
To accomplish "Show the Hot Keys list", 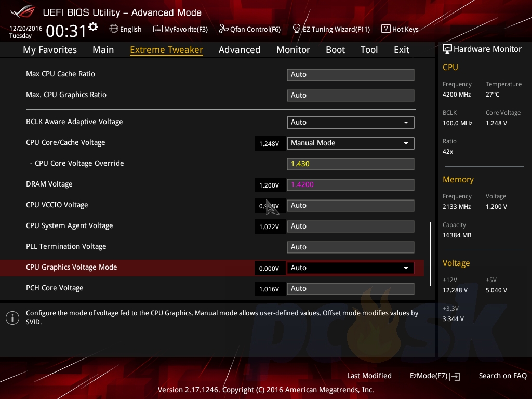I will [x=405, y=29].
